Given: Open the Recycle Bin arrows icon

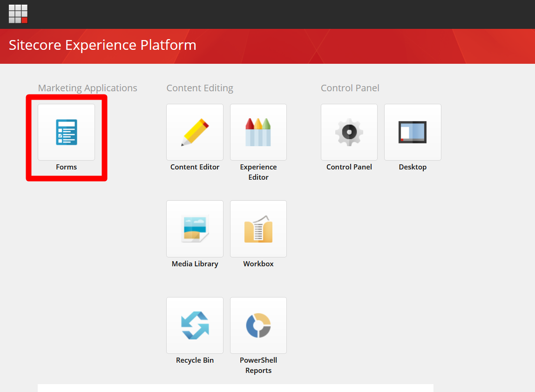Looking at the screenshot, I should click(195, 325).
